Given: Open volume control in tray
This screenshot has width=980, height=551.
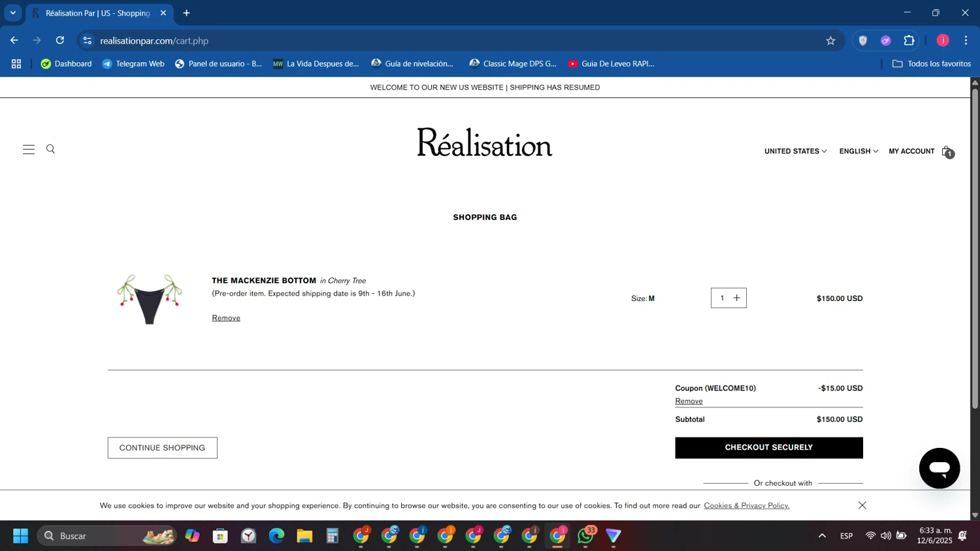Looking at the screenshot, I should (x=885, y=536).
